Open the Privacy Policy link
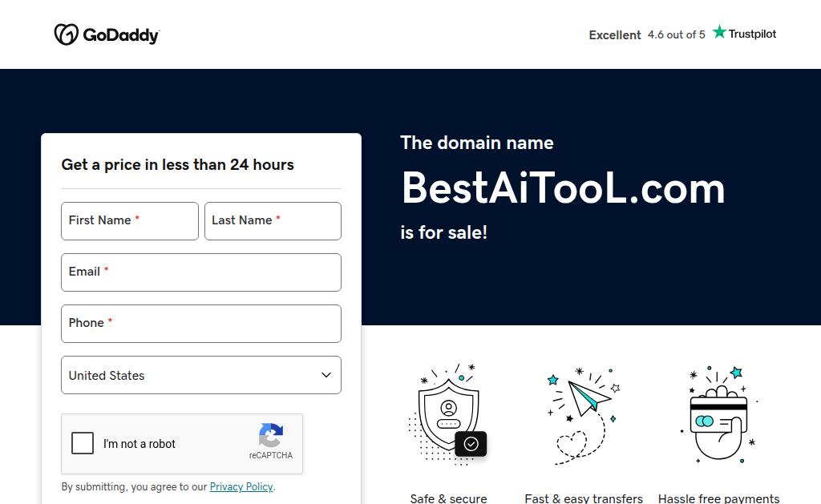The width and height of the screenshot is (821, 504). [x=241, y=486]
